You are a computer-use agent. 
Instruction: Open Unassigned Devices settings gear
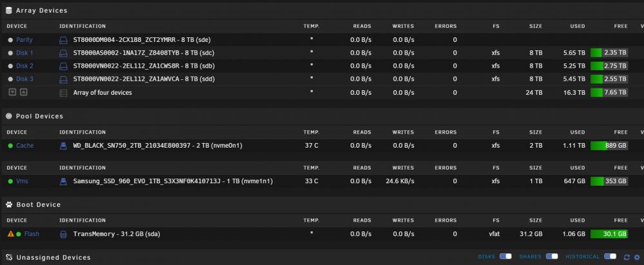coord(637,257)
